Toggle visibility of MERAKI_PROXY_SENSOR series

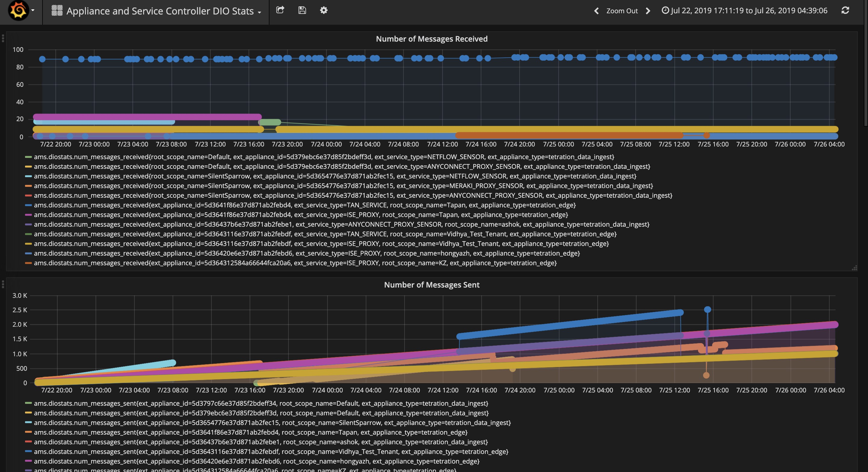[28, 185]
